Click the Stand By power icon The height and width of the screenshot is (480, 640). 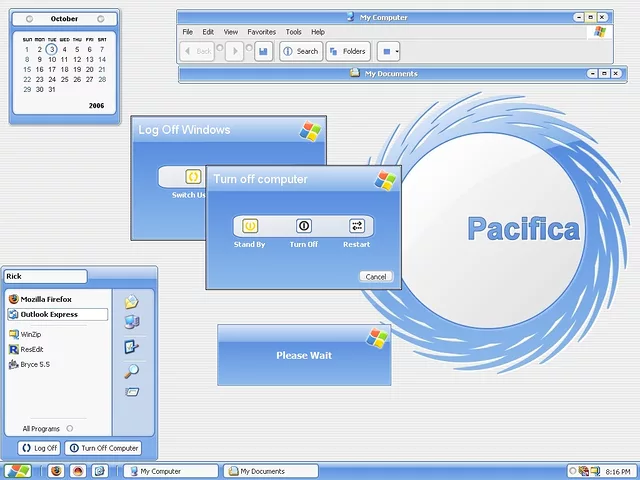(x=249, y=226)
